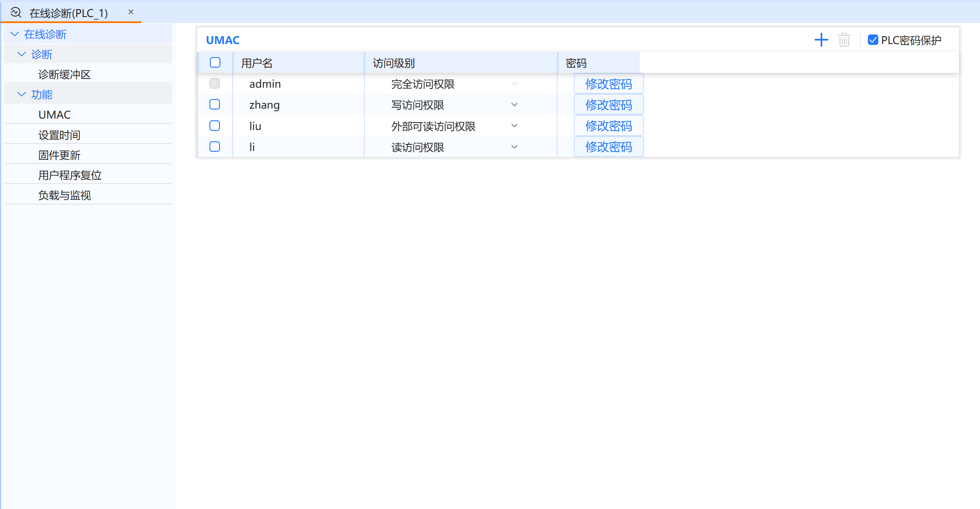Check the select-all header checkbox
980x509 pixels.
click(x=215, y=62)
